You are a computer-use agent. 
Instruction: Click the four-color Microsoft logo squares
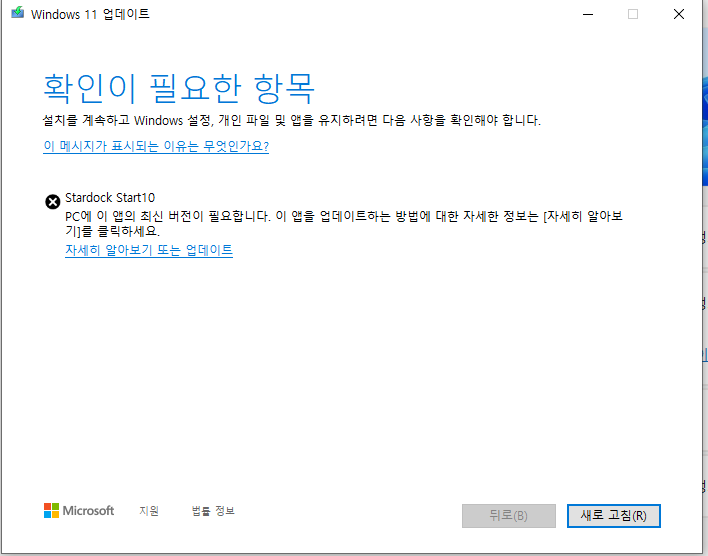51,511
